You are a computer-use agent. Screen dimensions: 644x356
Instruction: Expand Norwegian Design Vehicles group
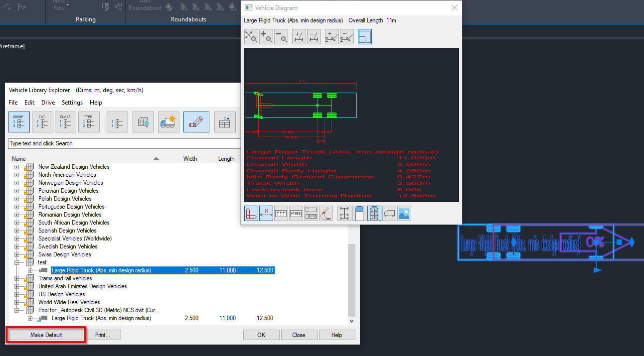point(16,183)
